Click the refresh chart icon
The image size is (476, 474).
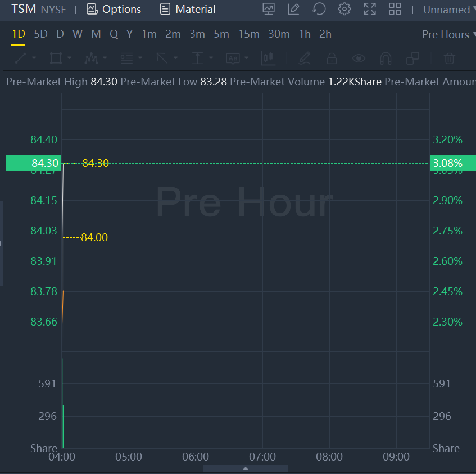click(319, 9)
